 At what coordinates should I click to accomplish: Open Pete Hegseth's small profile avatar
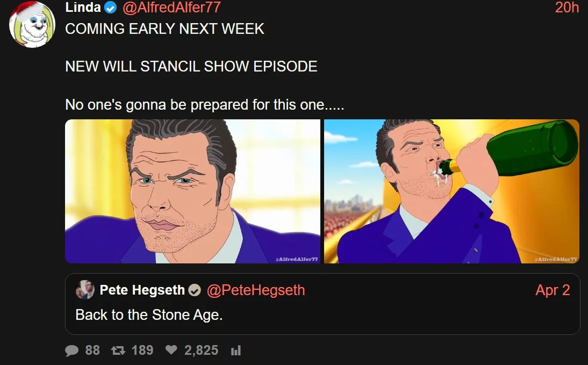pyautogui.click(x=85, y=290)
